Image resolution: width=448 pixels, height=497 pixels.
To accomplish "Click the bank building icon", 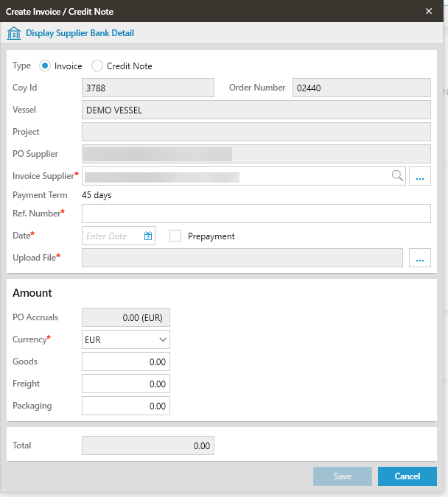I will coord(14,33).
